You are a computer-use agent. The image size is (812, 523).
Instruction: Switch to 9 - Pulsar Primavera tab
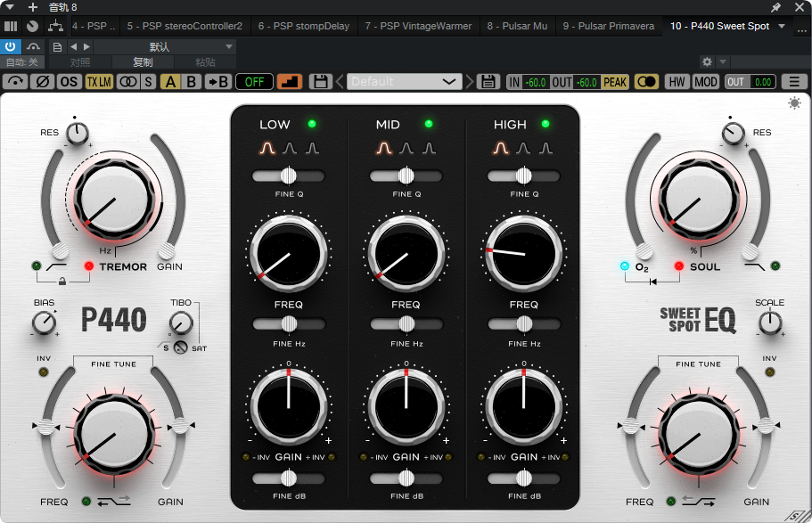click(x=609, y=26)
